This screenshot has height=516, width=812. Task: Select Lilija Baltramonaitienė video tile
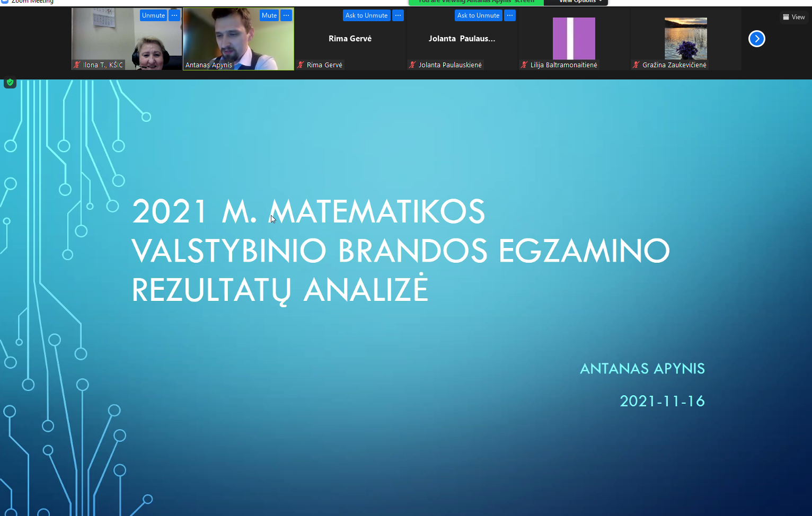coord(574,39)
